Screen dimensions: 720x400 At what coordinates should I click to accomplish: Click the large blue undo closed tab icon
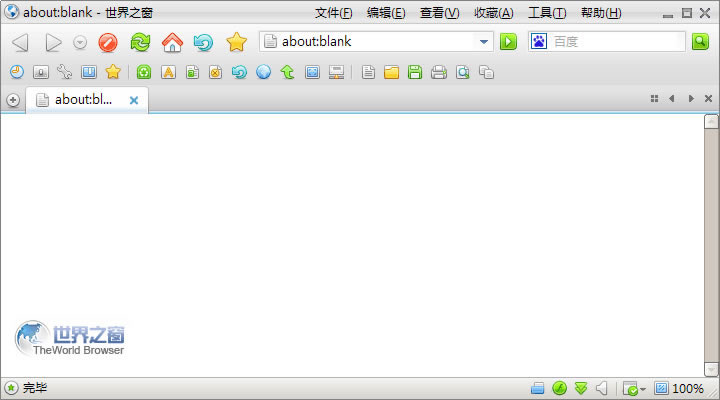click(203, 42)
